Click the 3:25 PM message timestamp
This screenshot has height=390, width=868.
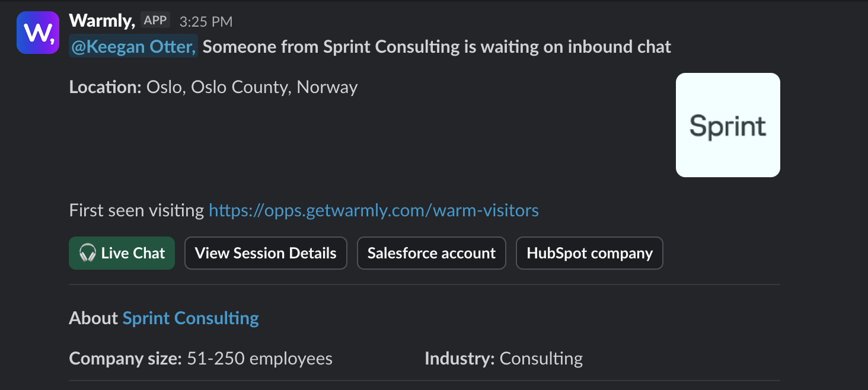[x=206, y=21]
